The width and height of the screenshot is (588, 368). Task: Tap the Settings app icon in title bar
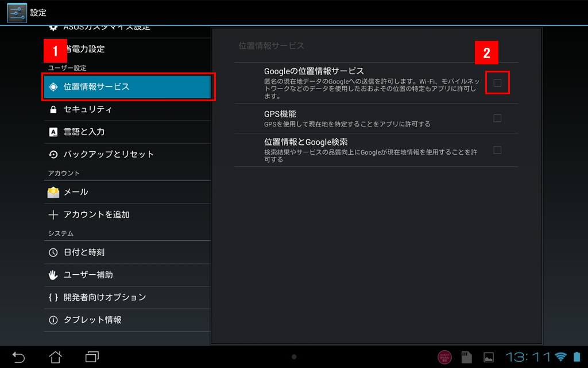point(17,13)
